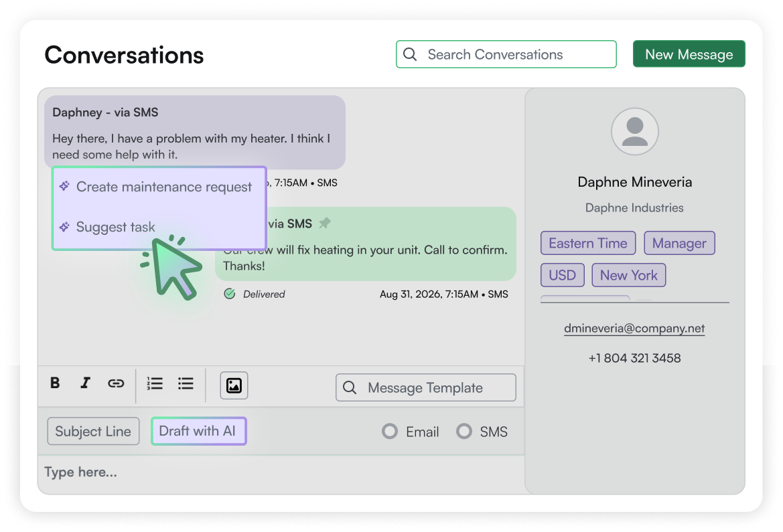783x532 pixels.
Task: Open the Message Template search box
Action: [x=426, y=388]
